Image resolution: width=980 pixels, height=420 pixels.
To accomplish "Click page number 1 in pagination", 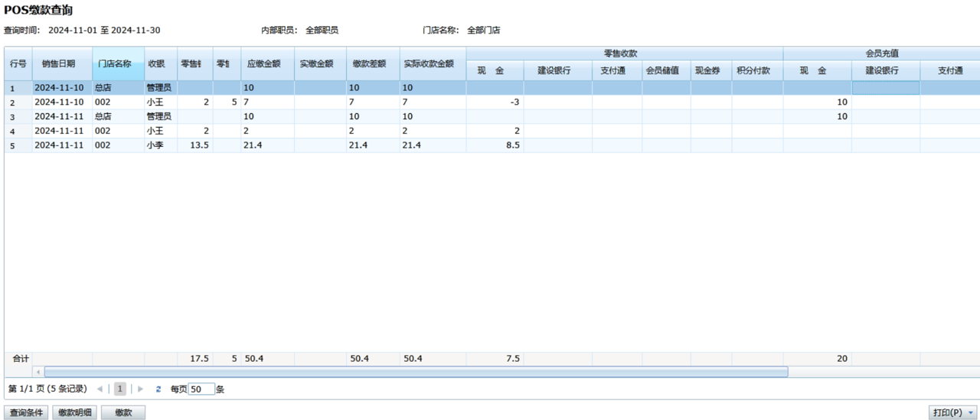I will (x=120, y=389).
